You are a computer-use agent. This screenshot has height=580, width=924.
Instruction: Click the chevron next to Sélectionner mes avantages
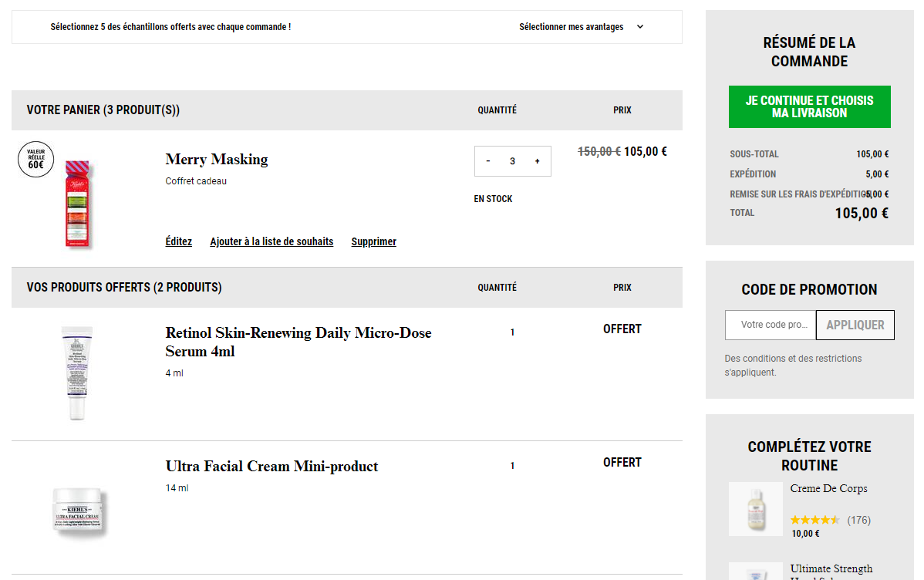coord(640,26)
